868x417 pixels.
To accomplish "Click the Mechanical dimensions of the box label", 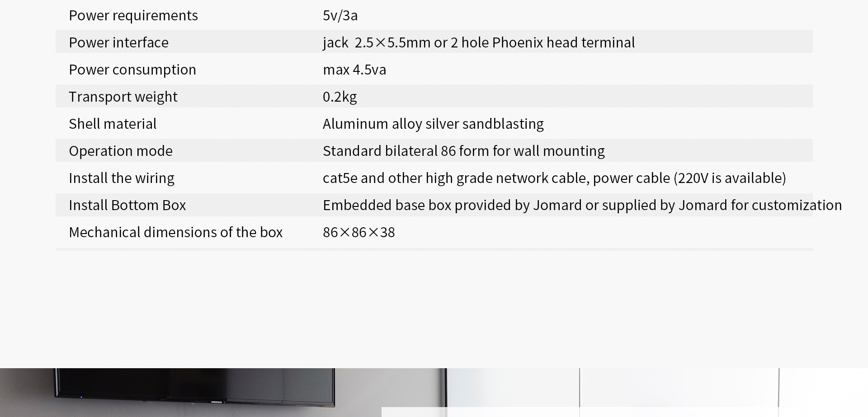I will coord(175,232).
